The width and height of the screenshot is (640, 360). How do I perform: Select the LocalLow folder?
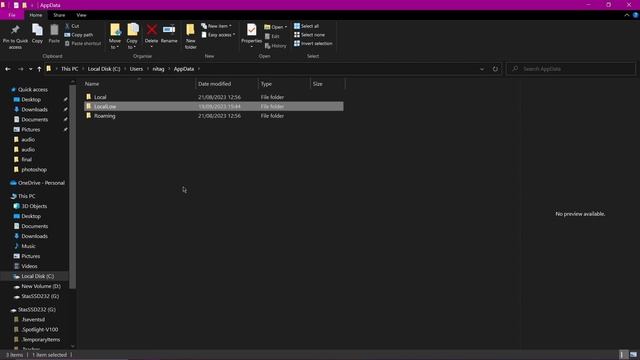pos(213,107)
